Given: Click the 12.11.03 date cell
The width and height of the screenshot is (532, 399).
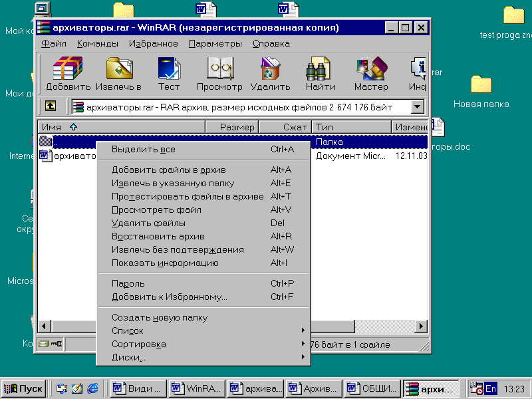Looking at the screenshot, I should [411, 156].
